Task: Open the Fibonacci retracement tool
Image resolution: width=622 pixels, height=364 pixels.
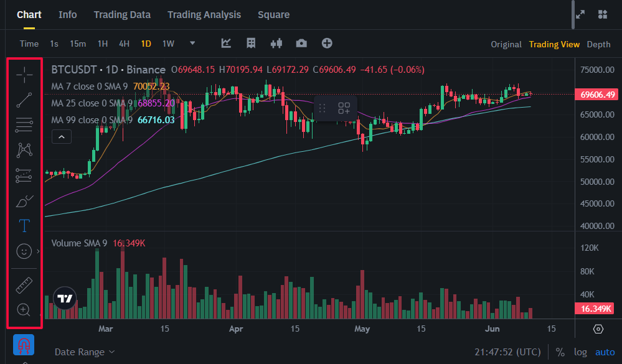Action: [x=24, y=125]
